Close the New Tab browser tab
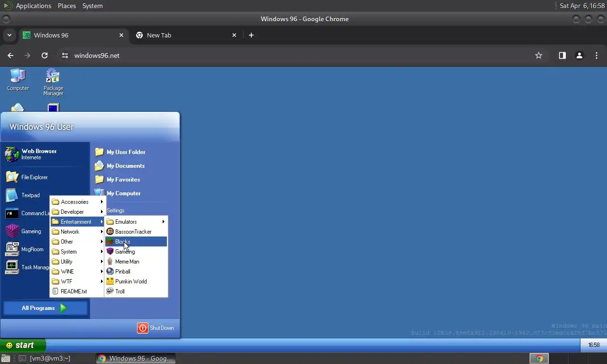Screen dimensions: 607x364 tap(234, 35)
